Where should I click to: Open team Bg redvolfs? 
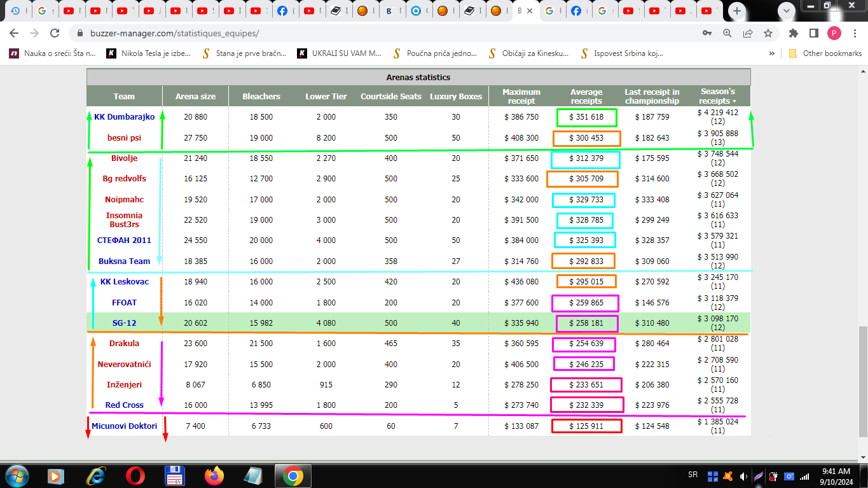[125, 179]
